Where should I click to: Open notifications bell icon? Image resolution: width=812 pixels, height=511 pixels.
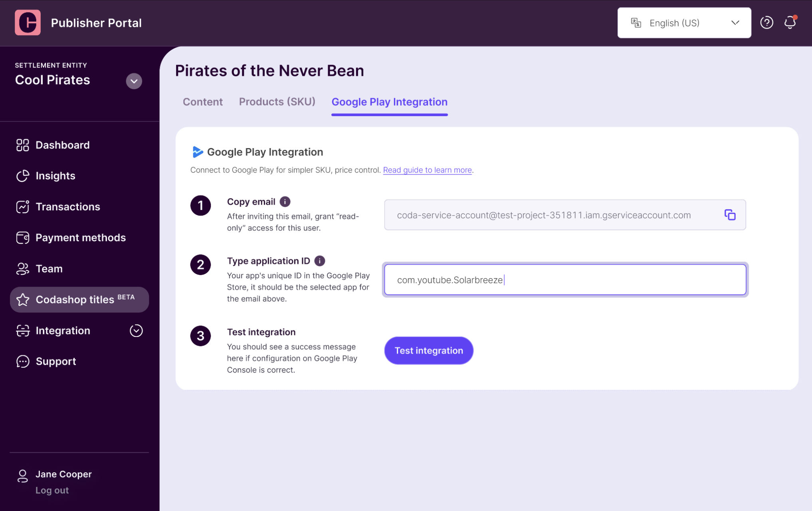[790, 22]
